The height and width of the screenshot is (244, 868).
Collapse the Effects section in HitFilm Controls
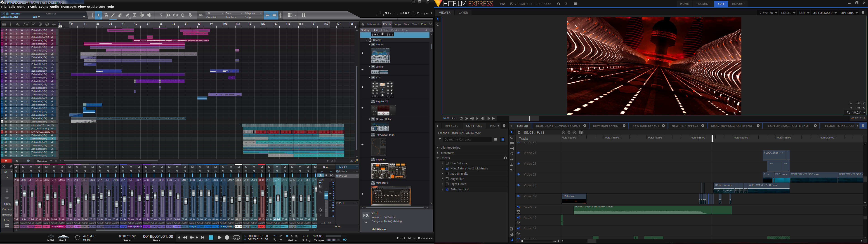point(438,158)
